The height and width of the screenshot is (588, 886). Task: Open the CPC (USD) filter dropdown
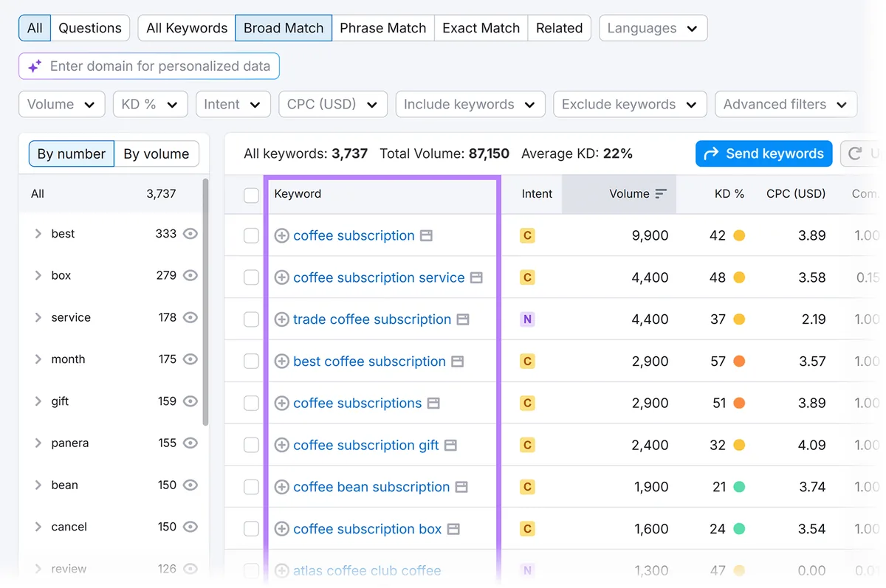coord(332,104)
